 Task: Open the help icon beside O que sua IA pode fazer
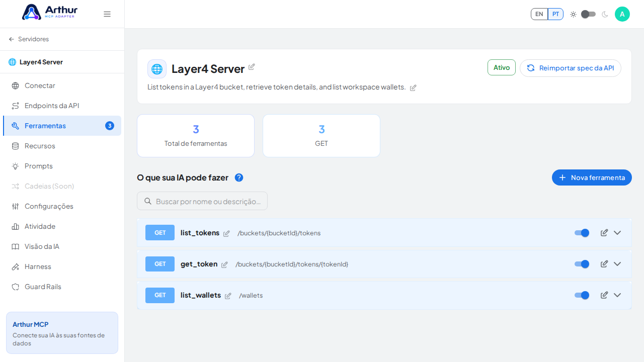pos(239,177)
